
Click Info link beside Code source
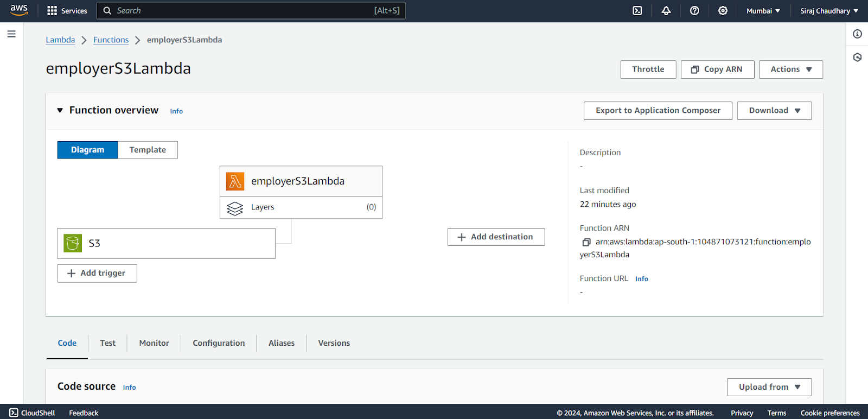tap(129, 388)
